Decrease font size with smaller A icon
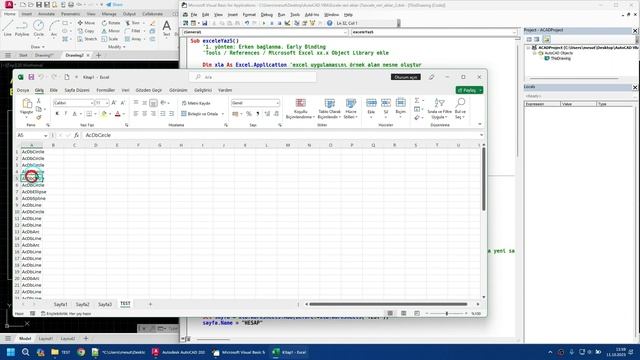640x360 pixels. (x=122, y=103)
